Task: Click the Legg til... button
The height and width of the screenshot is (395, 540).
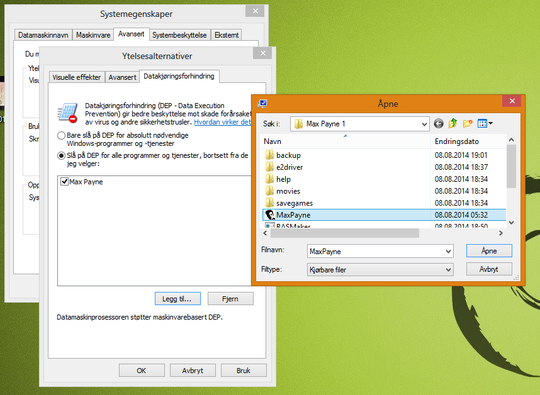Action: click(177, 299)
